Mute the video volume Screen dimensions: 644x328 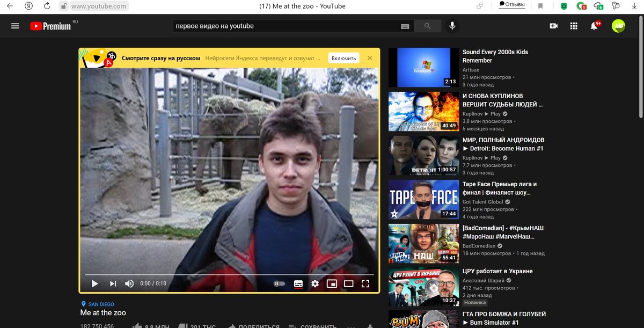(x=129, y=283)
